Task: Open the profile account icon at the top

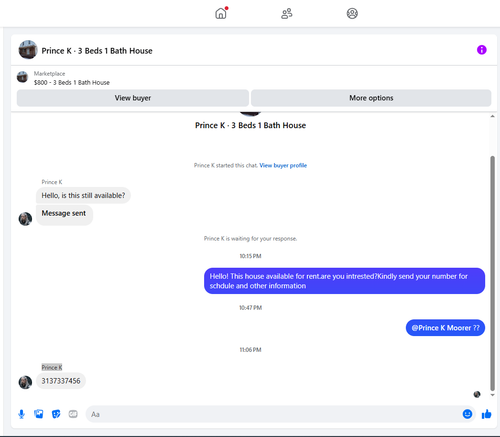Action: coord(352,13)
